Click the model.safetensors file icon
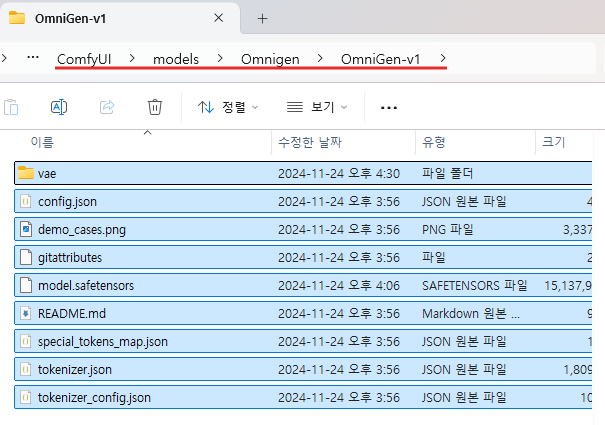The image size is (605, 425). tap(25, 285)
